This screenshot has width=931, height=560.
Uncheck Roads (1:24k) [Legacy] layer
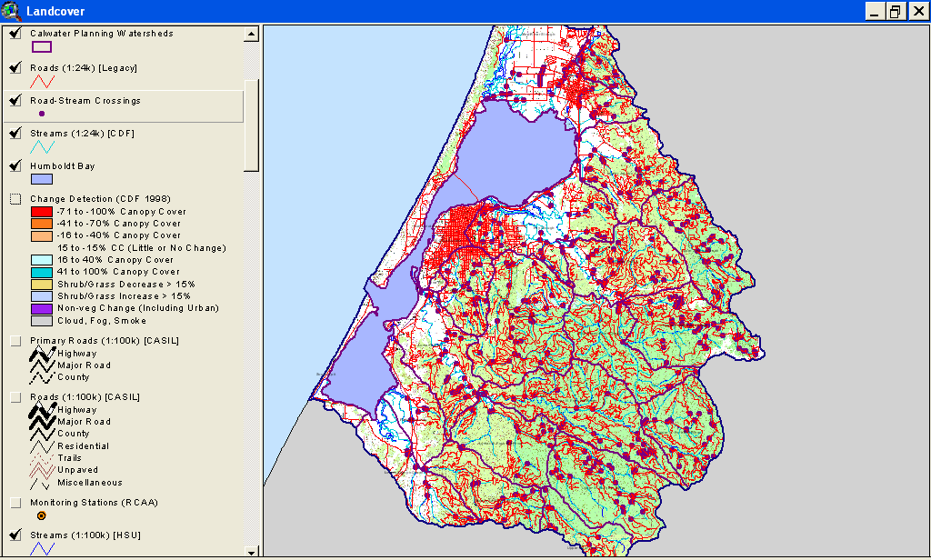[x=15, y=68]
